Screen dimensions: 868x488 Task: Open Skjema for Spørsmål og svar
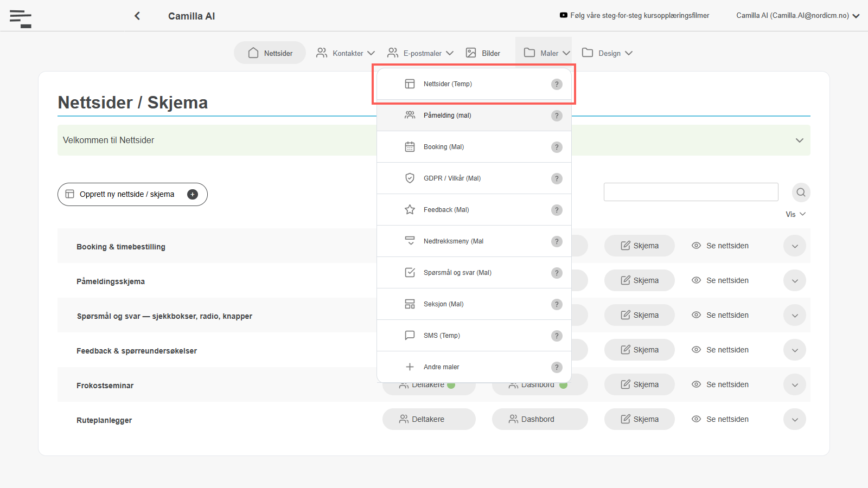click(640, 315)
